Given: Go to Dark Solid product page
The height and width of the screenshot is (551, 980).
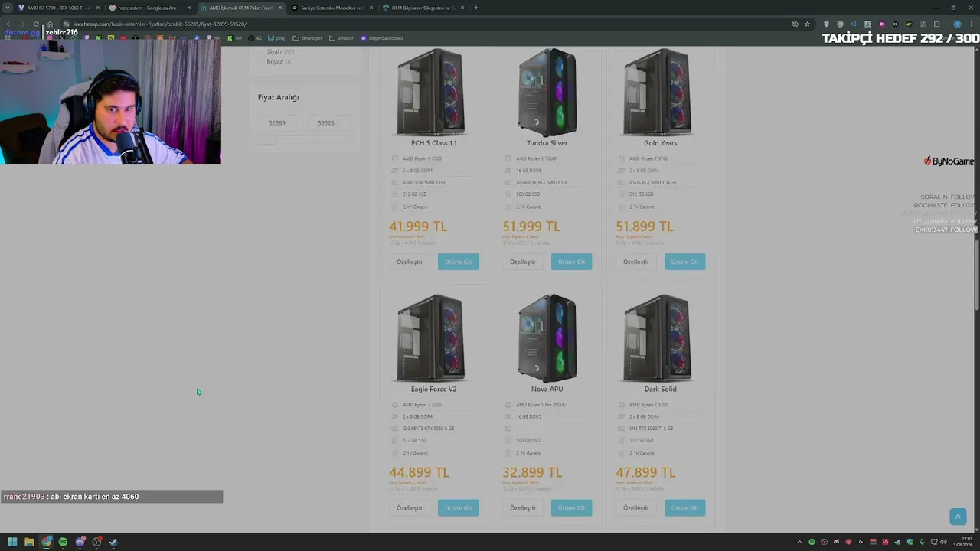Looking at the screenshot, I should point(684,507).
